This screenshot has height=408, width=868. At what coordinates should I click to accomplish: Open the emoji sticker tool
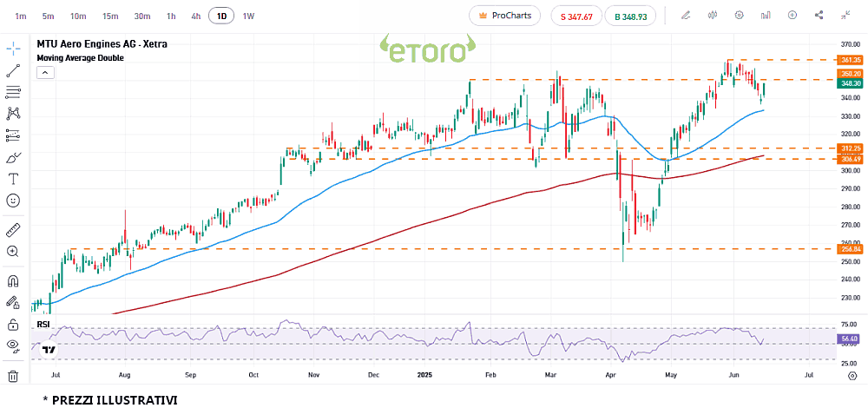point(13,201)
